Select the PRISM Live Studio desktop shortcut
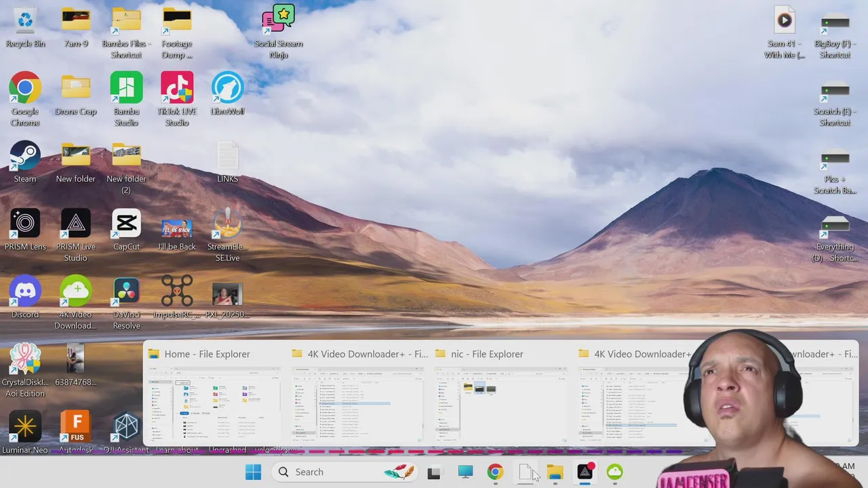Screen dimensions: 868x488 point(76,235)
